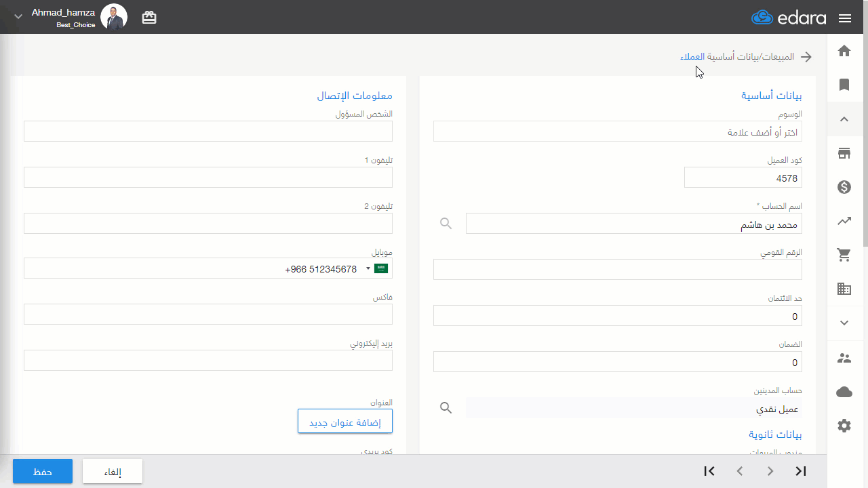Open the bookmarks sidebar icon
Viewport: 868px width, 488px height.
844,85
